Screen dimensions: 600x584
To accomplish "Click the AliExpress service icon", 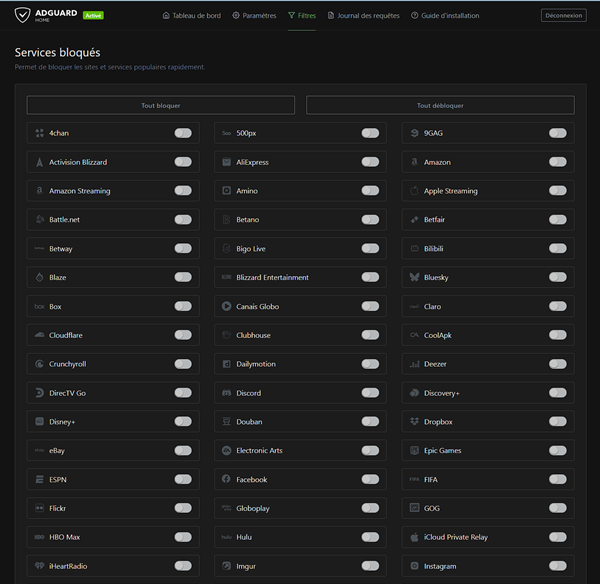I will pyautogui.click(x=227, y=162).
